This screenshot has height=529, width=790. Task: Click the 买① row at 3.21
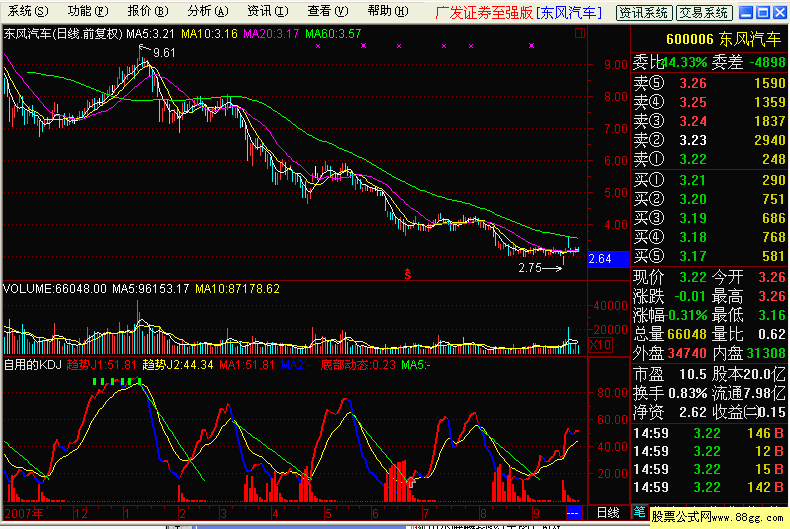[709, 180]
